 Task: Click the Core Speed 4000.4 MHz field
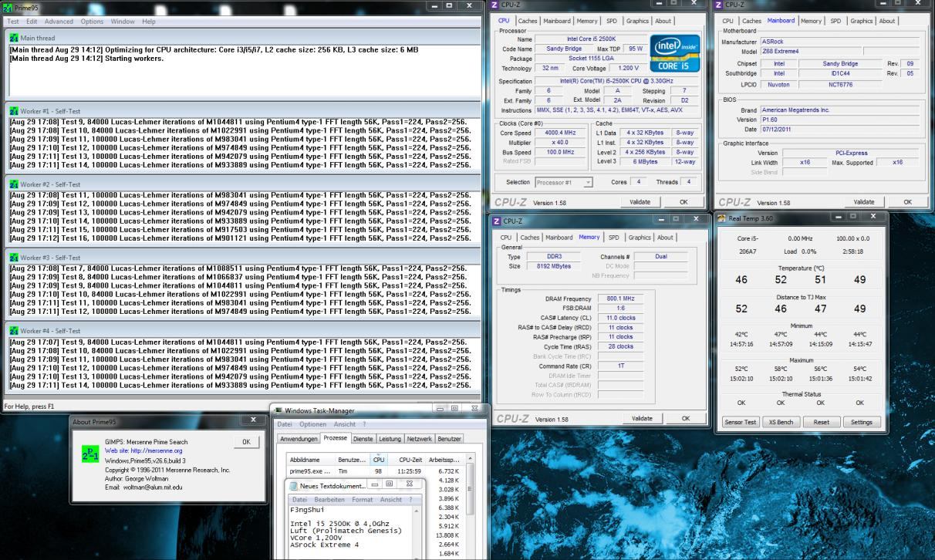pos(561,133)
